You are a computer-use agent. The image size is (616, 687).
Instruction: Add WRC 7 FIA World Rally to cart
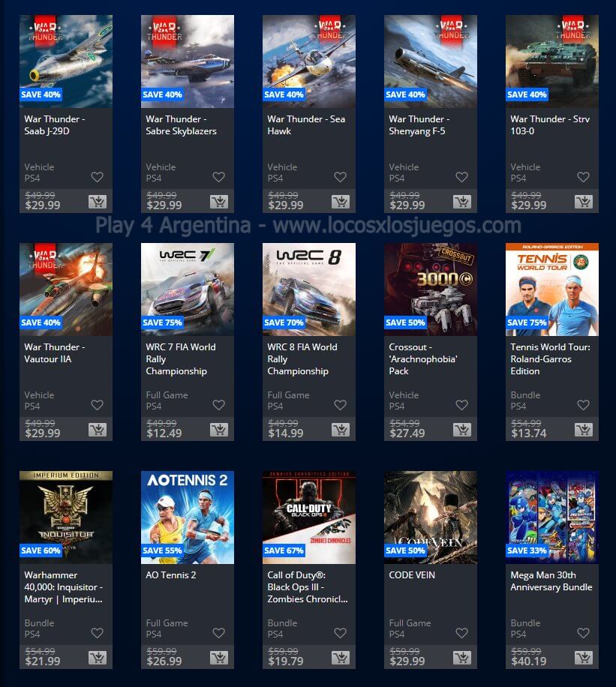(x=219, y=430)
